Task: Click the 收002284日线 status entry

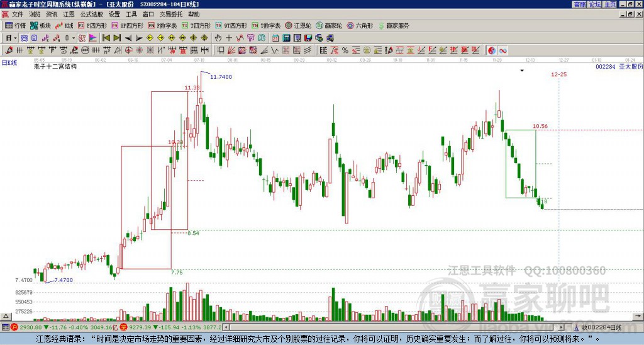Action: [601, 327]
